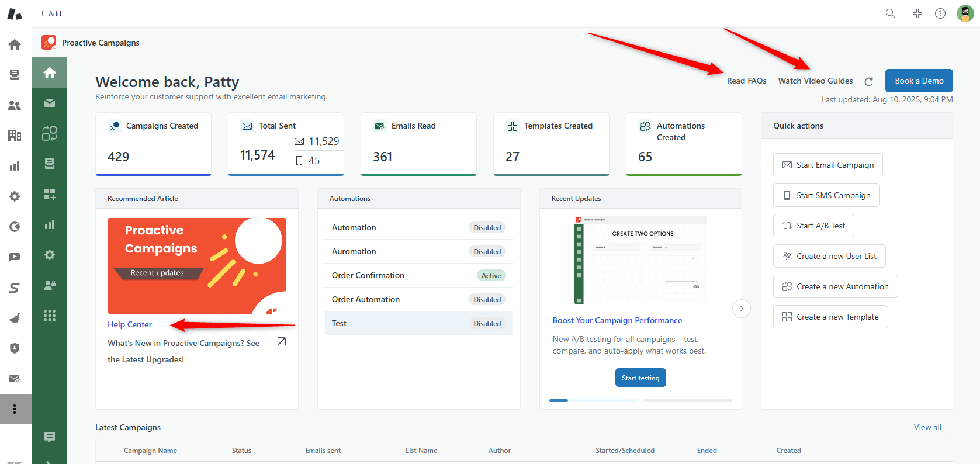Open Zendesk products grid icon
This screenshot has width=980, height=464.
(917, 13)
